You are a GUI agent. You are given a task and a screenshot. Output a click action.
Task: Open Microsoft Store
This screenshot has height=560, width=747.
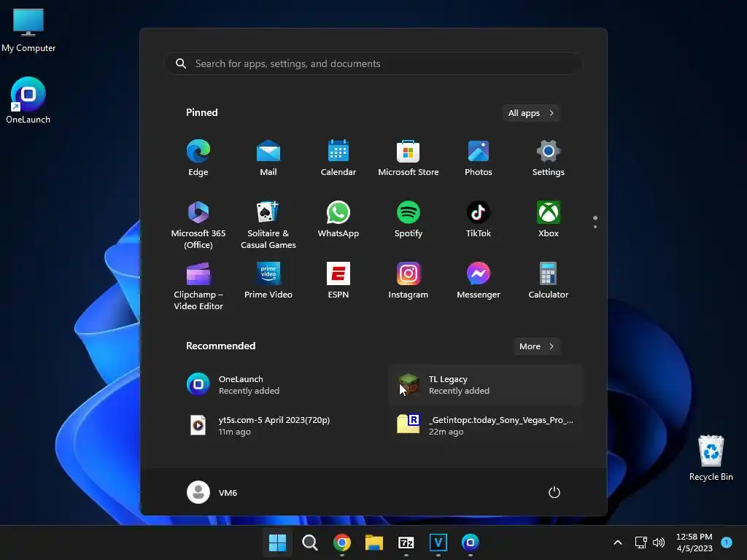[409, 158]
